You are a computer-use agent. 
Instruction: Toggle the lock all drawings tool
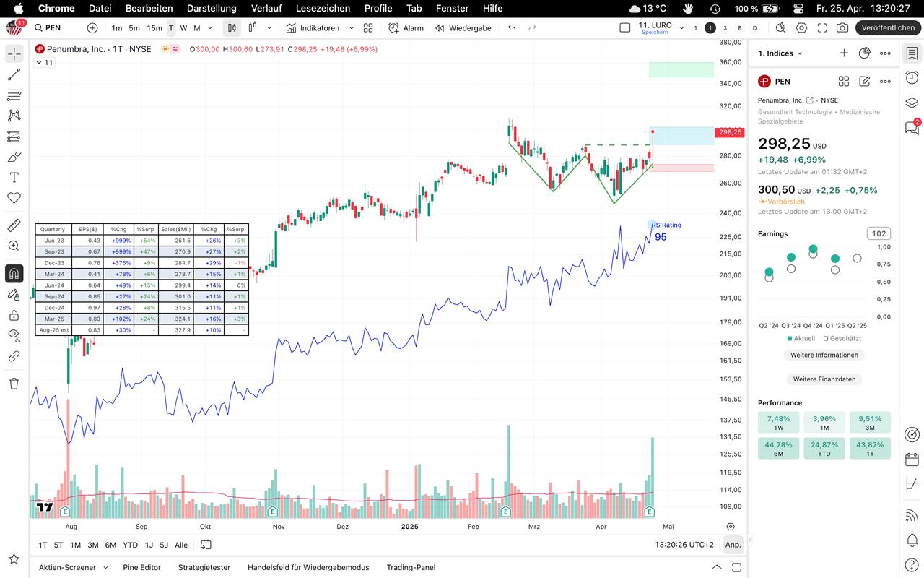(14, 315)
